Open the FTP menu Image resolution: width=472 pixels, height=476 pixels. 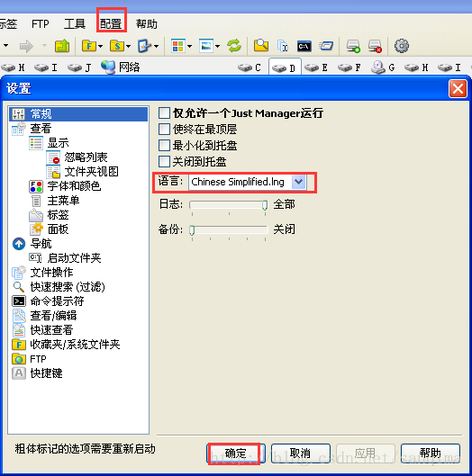coord(41,23)
